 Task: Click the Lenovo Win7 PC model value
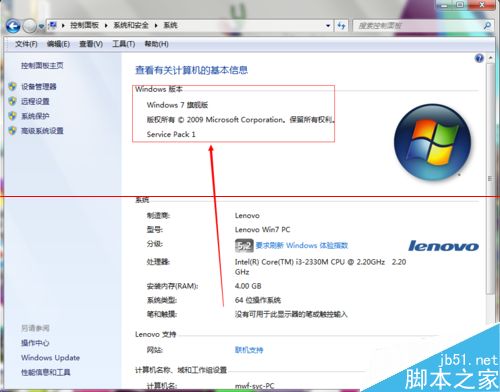[x=262, y=230]
